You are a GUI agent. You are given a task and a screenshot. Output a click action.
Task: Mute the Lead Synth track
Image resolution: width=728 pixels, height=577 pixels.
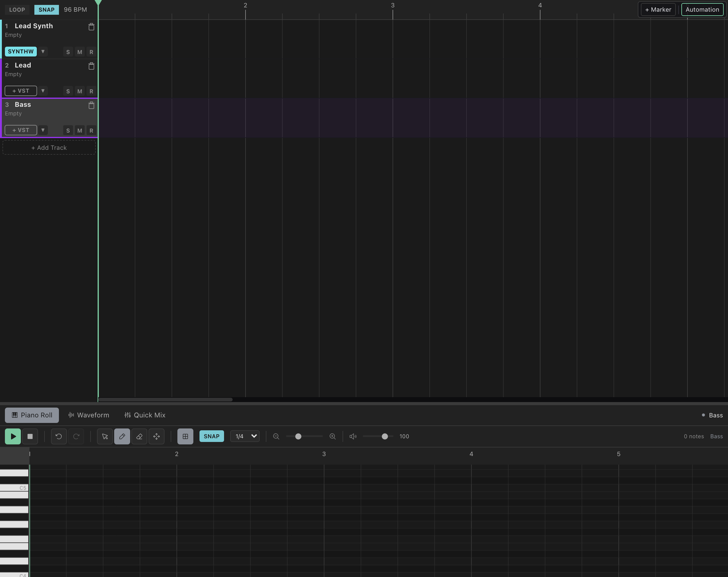coord(80,52)
